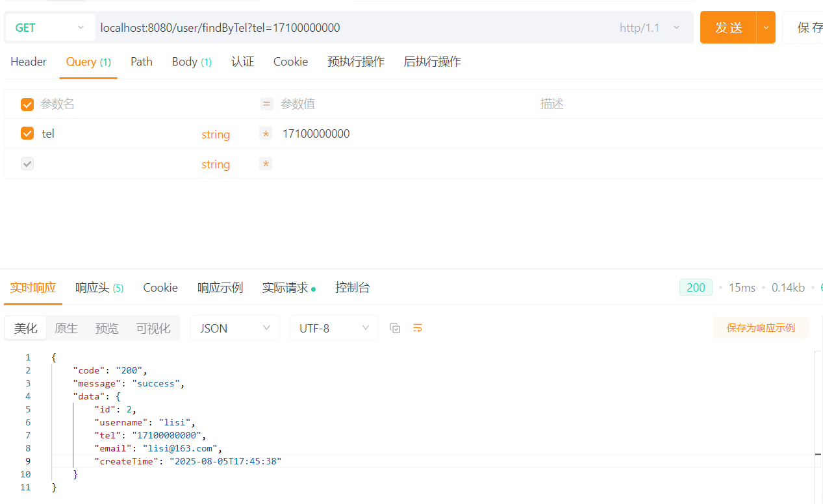Click the 发送 send button
Viewport: 823px width, 504px height.
coord(728,27)
